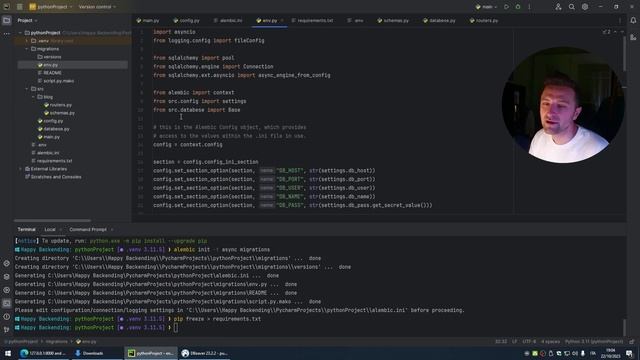This screenshot has height=360, width=640.
Task: Select README in the migrations folder
Action: (x=52, y=73)
